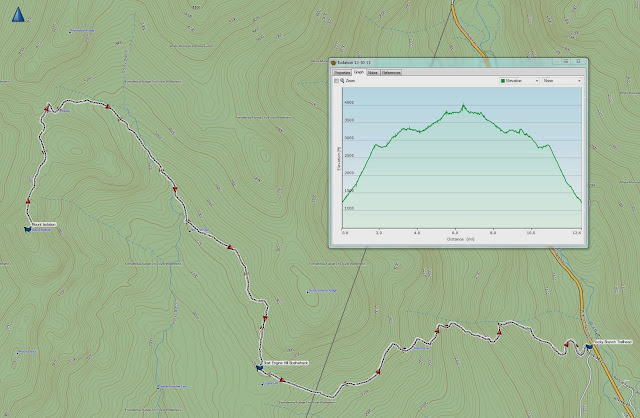Click the red track arrow just north of Mount Isolation
This screenshot has width=640, height=418.
[28, 200]
